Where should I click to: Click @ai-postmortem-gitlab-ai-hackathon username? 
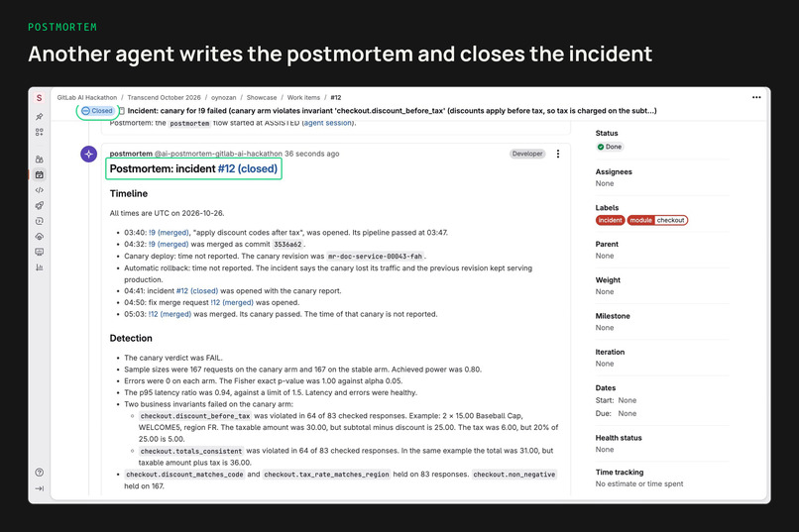click(x=218, y=154)
